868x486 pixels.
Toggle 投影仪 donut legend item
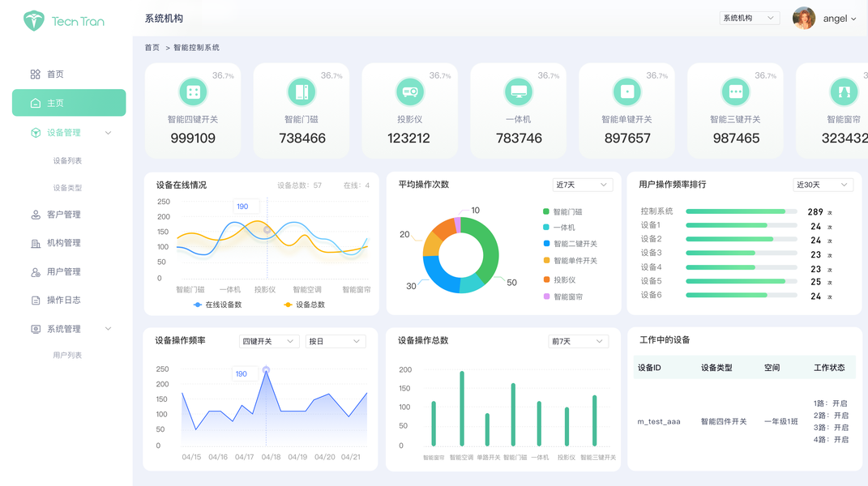559,280
